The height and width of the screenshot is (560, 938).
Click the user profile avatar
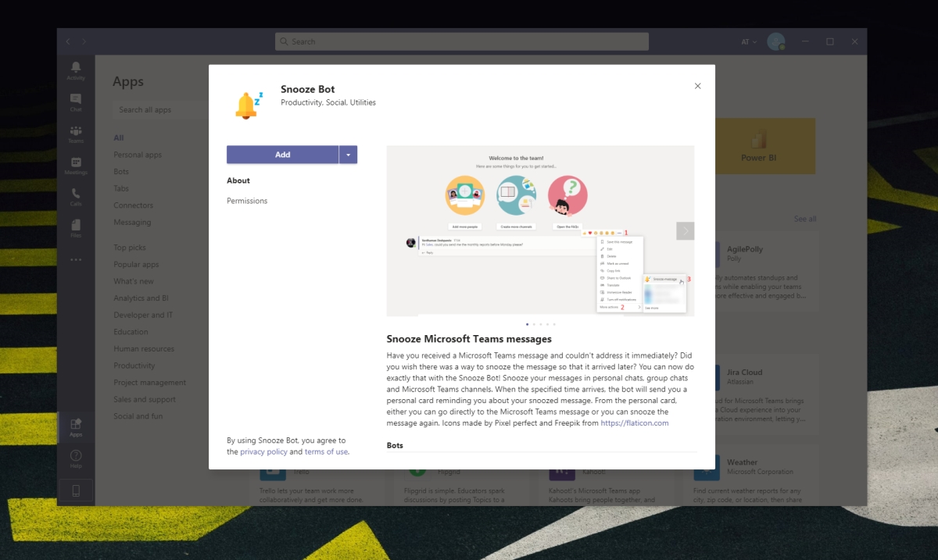(775, 41)
